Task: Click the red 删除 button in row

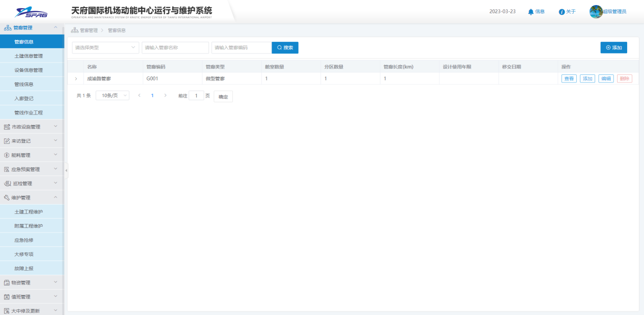Action: (625, 79)
